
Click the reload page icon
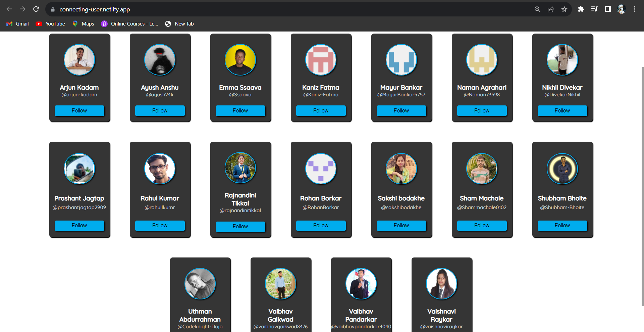point(36,9)
